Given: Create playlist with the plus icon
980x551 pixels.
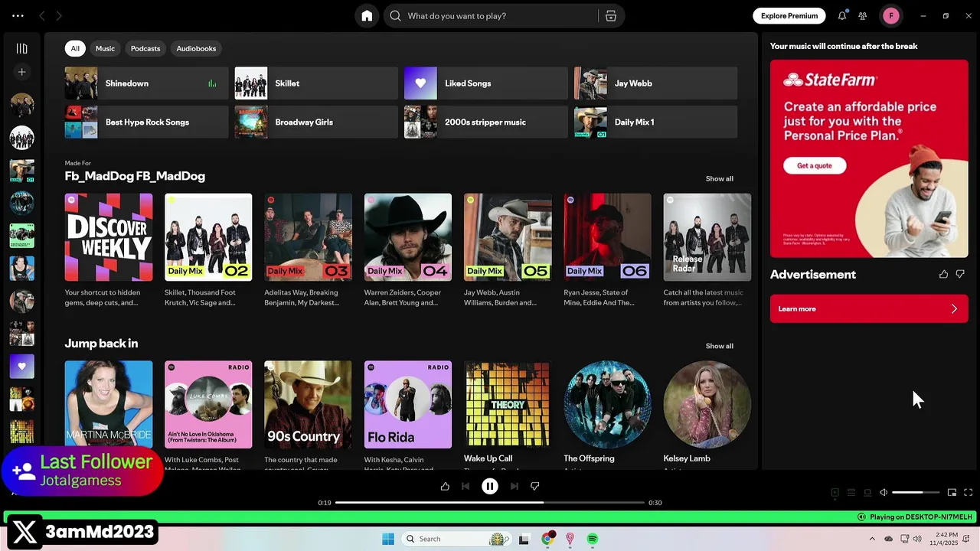Looking at the screenshot, I should click(21, 72).
